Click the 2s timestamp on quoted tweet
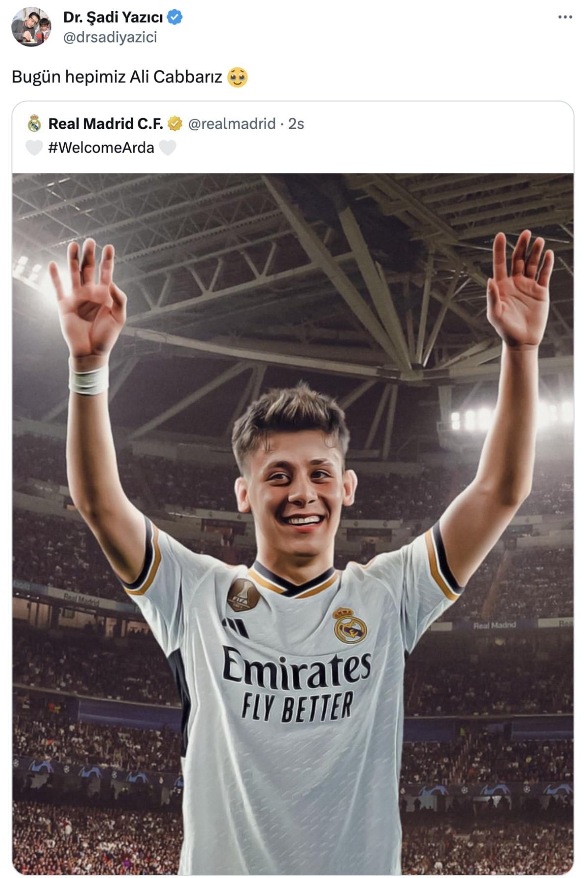588x878 pixels. pos(296,124)
